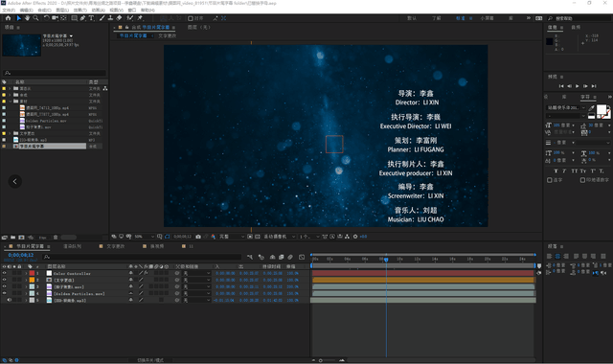
Task: Select the Rectangle shape tool
Action: [x=74, y=18]
